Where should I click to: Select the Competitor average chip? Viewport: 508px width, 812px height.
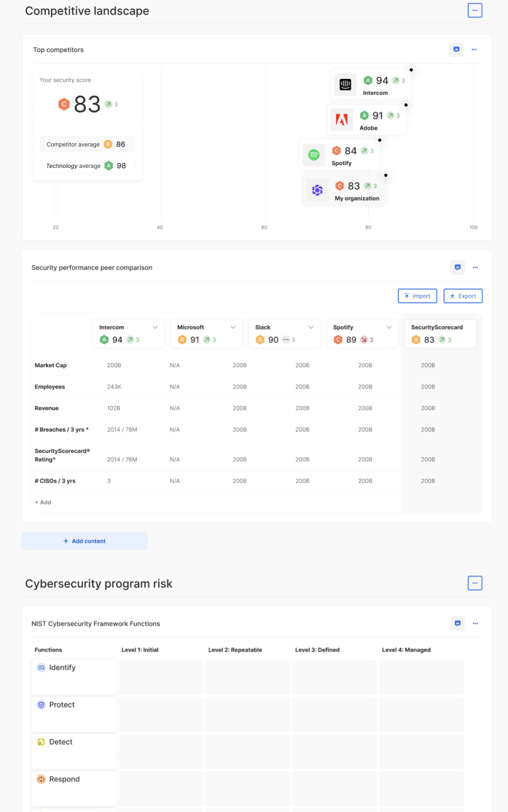click(87, 144)
